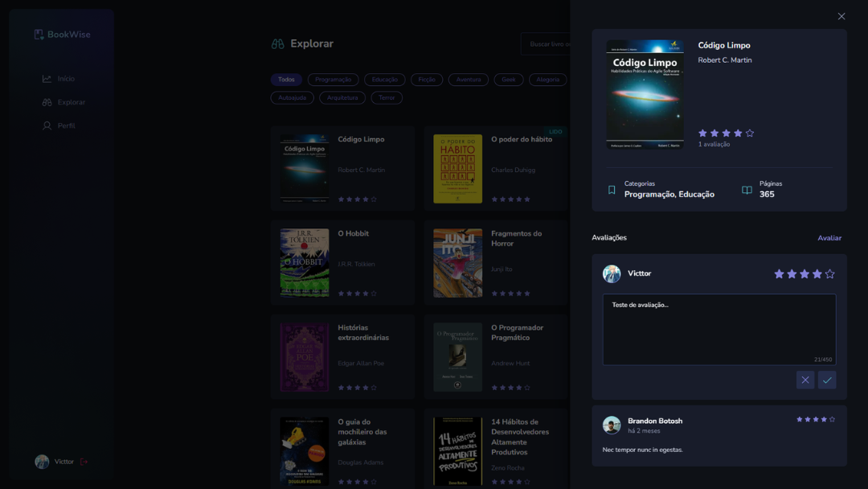
Task: Filter books by Arquitetura
Action: coord(342,97)
